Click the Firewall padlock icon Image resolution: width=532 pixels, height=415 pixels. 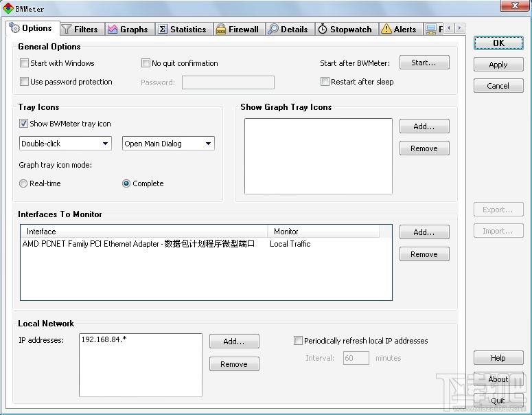coord(220,30)
